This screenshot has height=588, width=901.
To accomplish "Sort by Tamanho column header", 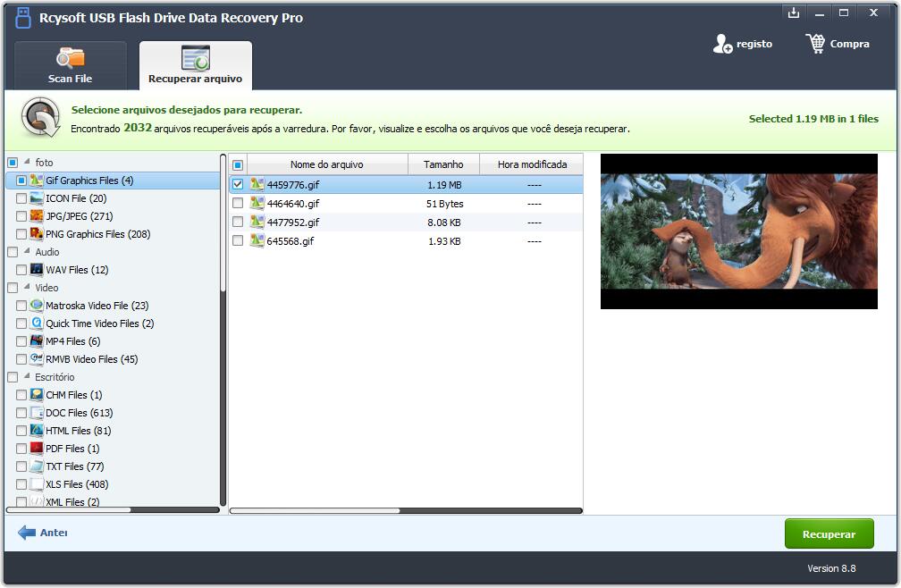I will coord(443,164).
